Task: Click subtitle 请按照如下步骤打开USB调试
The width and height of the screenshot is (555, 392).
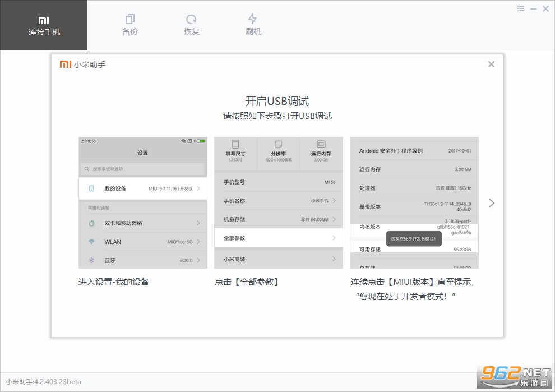Action: tap(277, 116)
